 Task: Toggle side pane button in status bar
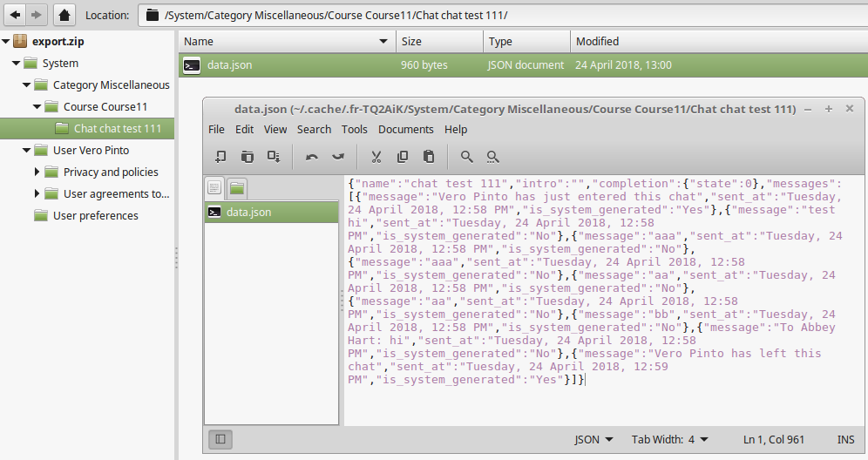point(220,439)
